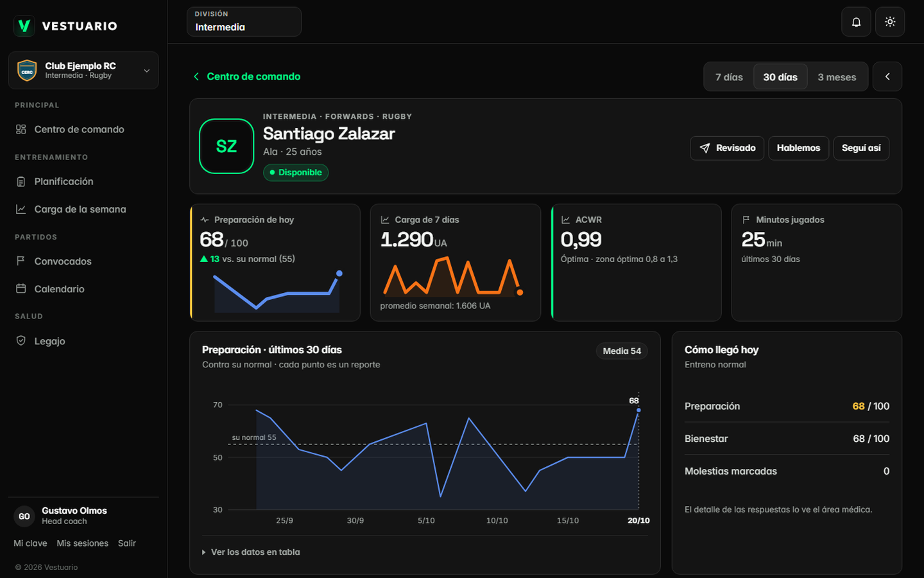924x578 pixels.
Task: Click the Preparación de hoy sparkline
Action: click(x=277, y=291)
